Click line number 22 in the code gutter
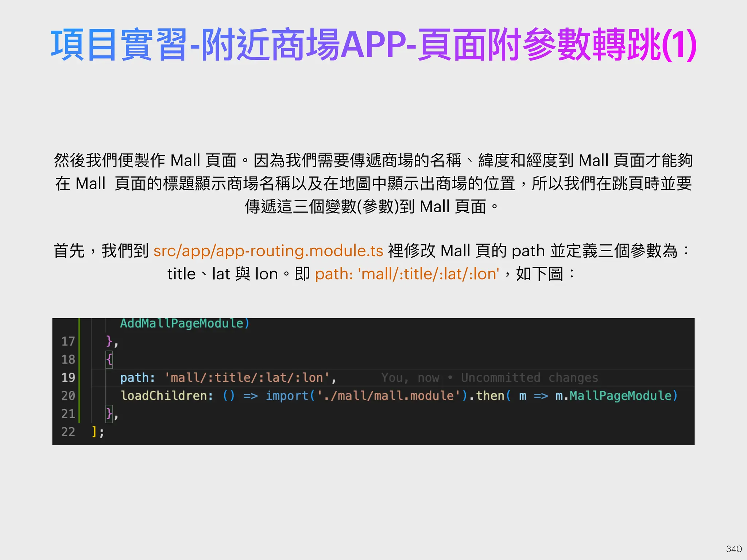747x560 pixels. 68,432
